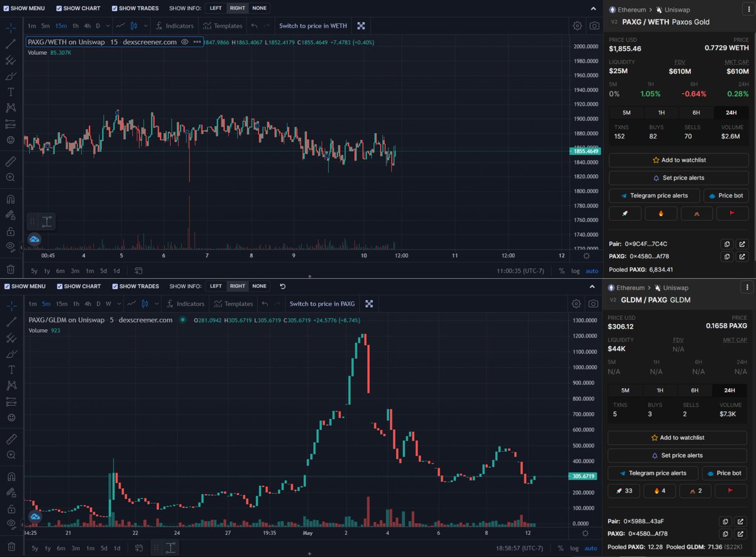Open chart style dropdown in top chart

pyautogui.click(x=146, y=26)
